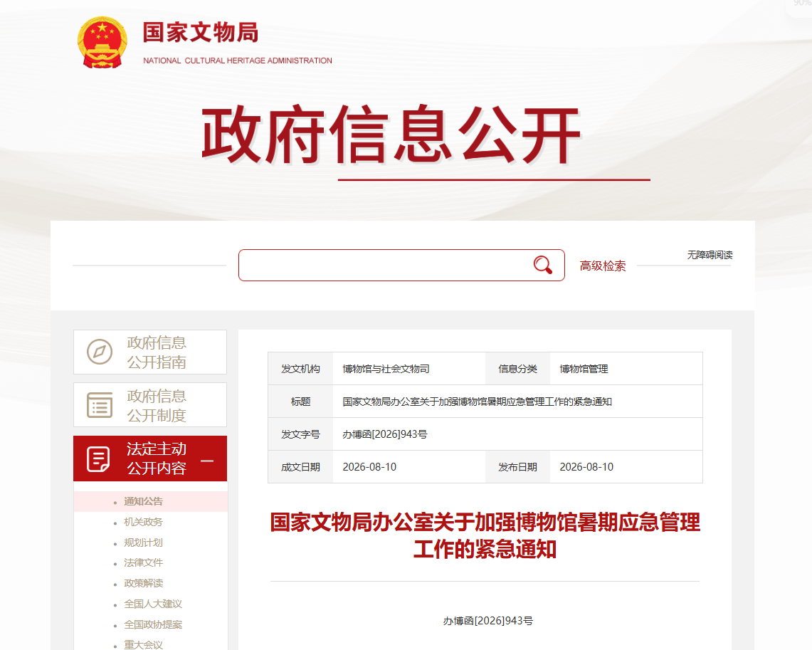Open 无障碍阅读 accessibility reading
Image resolution: width=812 pixels, height=650 pixels.
click(710, 255)
